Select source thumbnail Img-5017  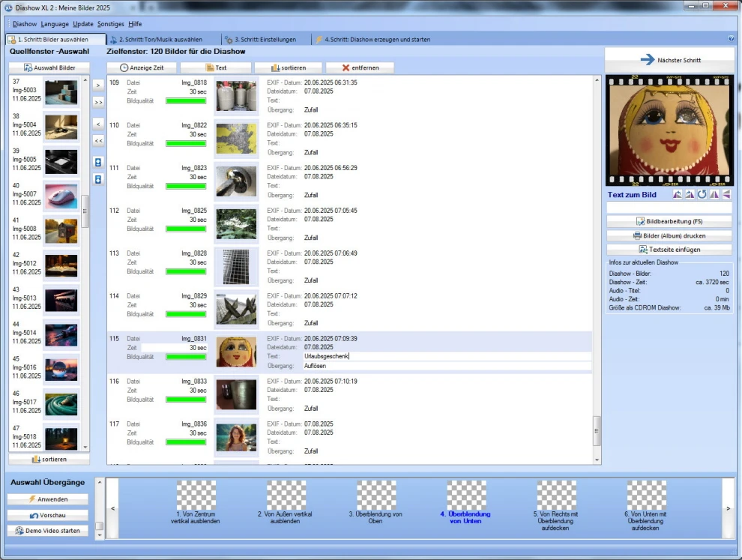[61, 404]
